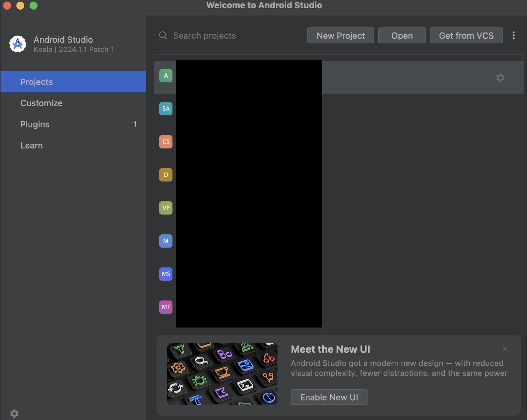Switch to the Customize tab
The width and height of the screenshot is (527, 420).
(41, 103)
